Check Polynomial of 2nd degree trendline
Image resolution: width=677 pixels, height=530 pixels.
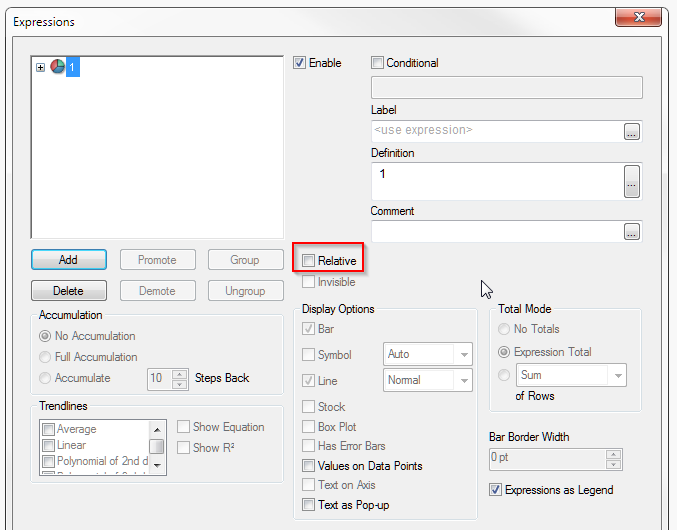click(x=48, y=461)
